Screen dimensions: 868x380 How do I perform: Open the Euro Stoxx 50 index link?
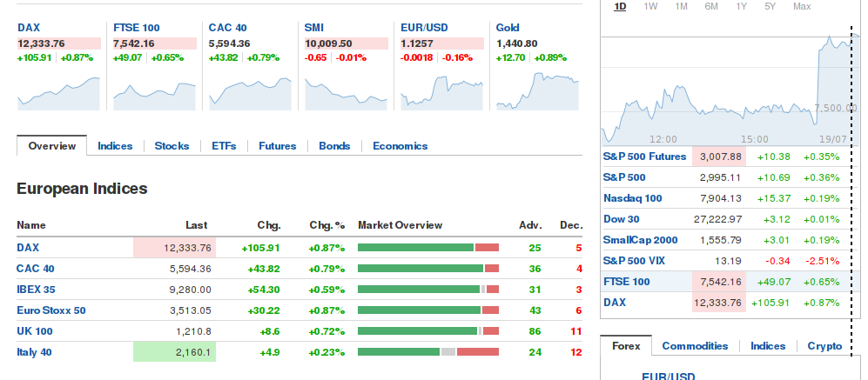pyautogui.click(x=50, y=310)
